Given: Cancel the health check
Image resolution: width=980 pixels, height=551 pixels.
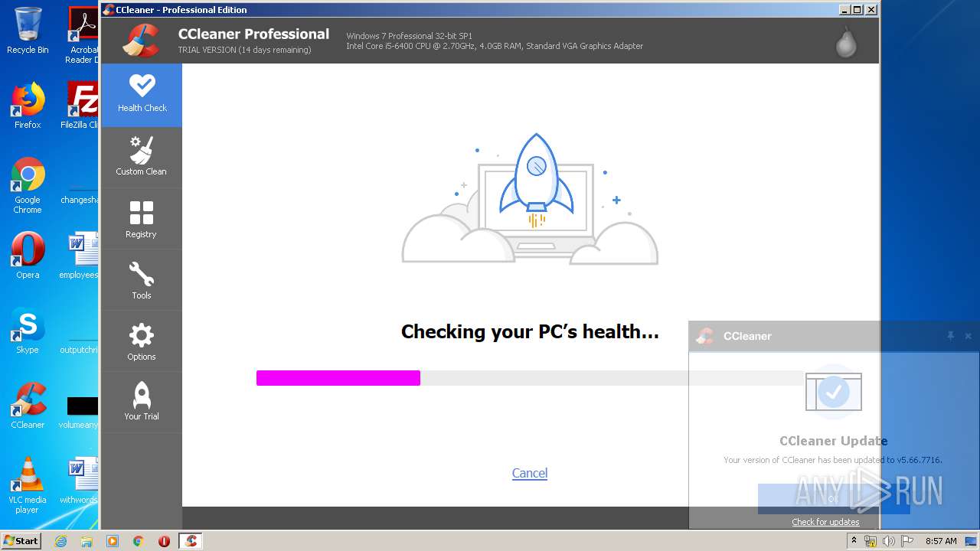Looking at the screenshot, I should (x=530, y=473).
